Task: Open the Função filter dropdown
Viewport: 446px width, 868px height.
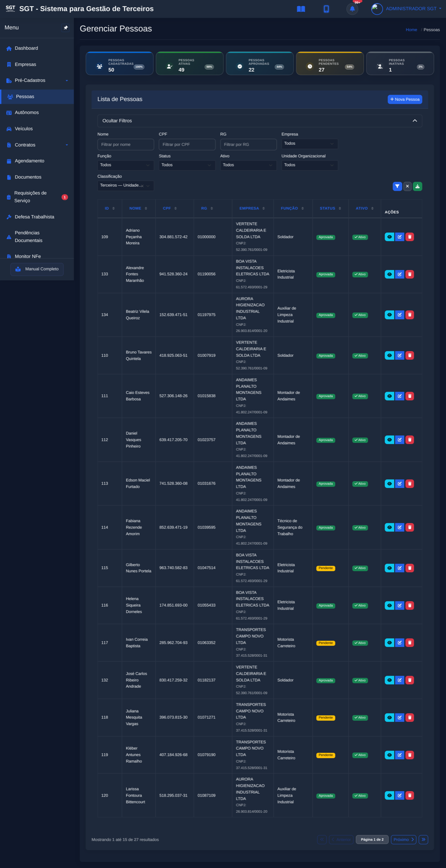Action: pyautogui.click(x=125, y=165)
